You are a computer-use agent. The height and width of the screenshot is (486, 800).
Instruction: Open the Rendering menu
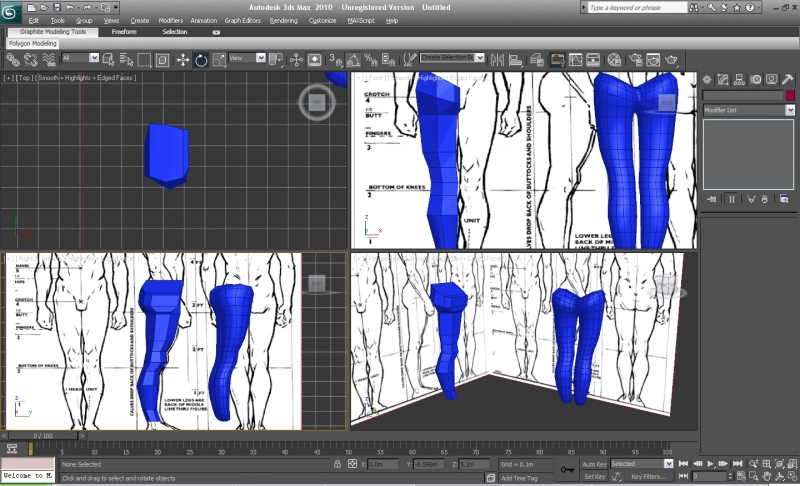coord(283,20)
